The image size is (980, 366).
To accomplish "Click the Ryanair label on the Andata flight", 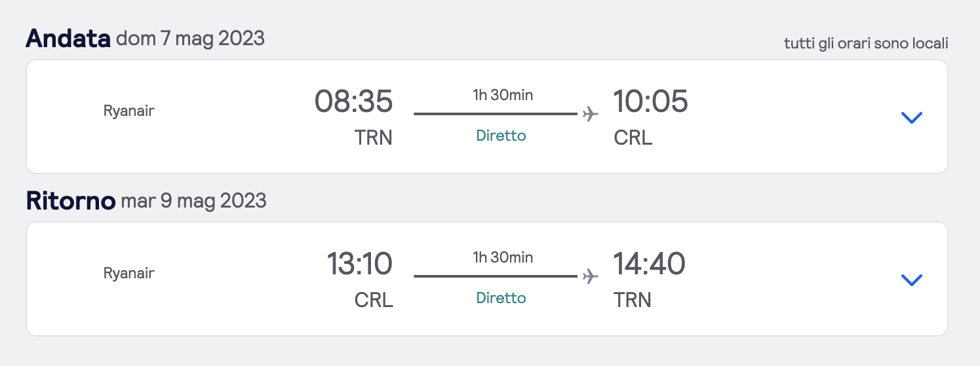I will tap(129, 111).
